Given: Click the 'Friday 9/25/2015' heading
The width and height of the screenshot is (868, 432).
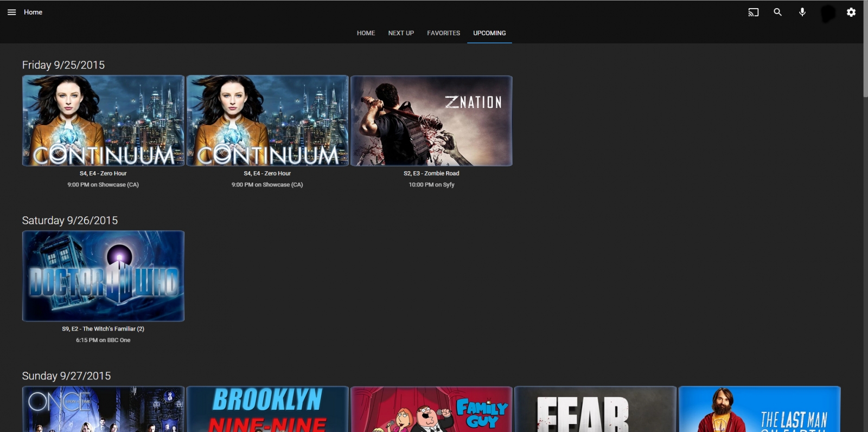Looking at the screenshot, I should [63, 65].
